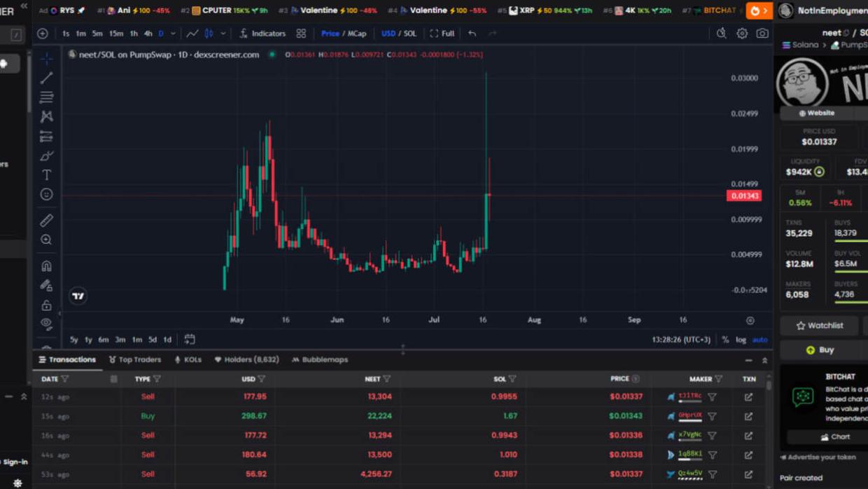Filter the DATE column

pyautogui.click(x=65, y=379)
